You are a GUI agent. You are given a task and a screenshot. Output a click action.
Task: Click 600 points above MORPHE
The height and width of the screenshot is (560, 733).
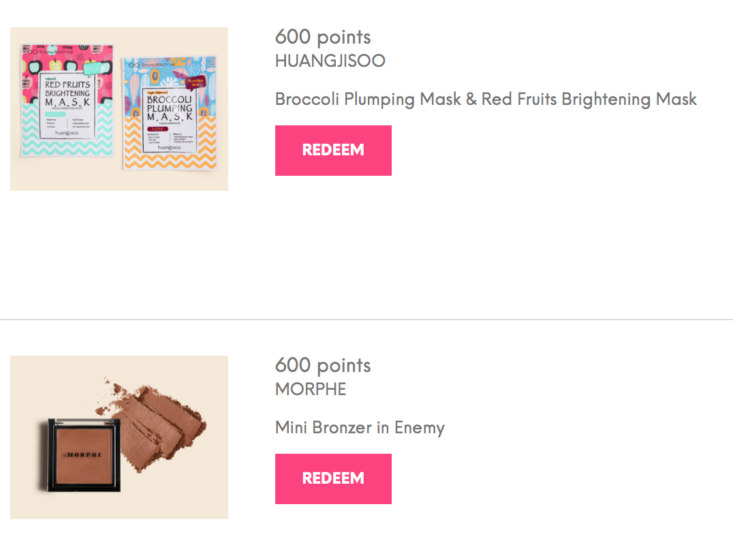pyautogui.click(x=323, y=365)
